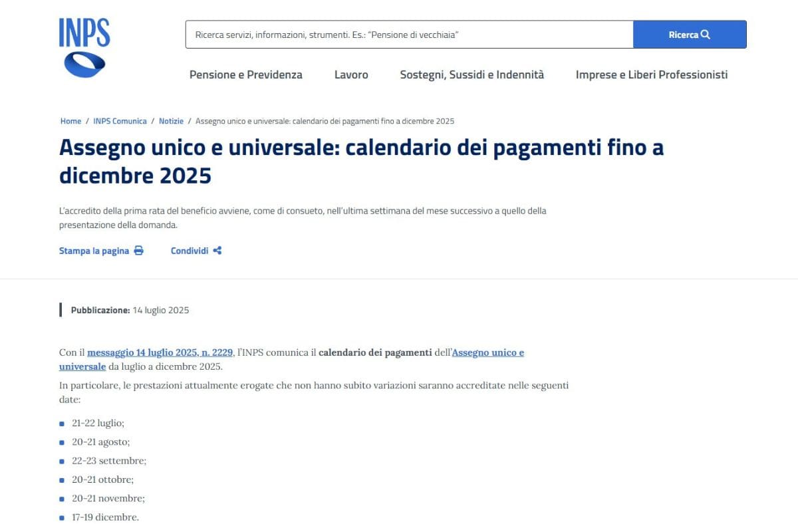Navigate to Home via the breadcrumb
Image resolution: width=798 pixels, height=532 pixels.
pos(70,121)
